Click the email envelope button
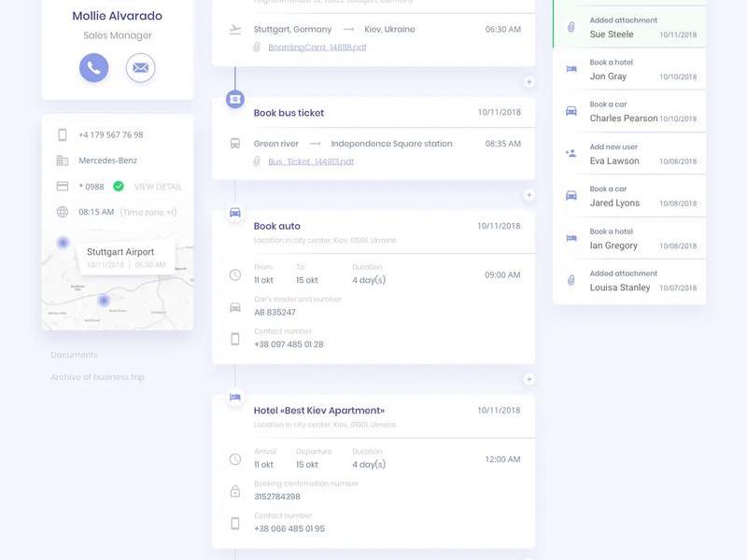Image resolution: width=747 pixels, height=560 pixels. 141,67
